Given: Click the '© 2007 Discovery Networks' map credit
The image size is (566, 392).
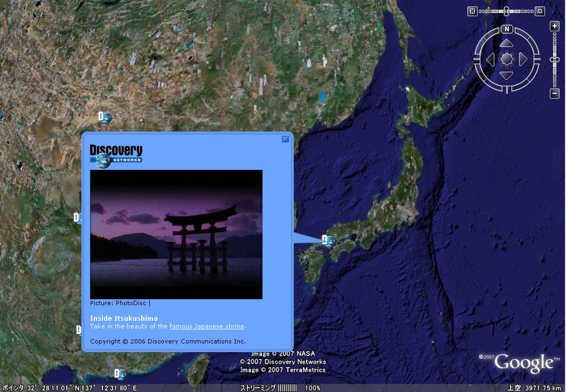Looking at the screenshot, I should (283, 362).
